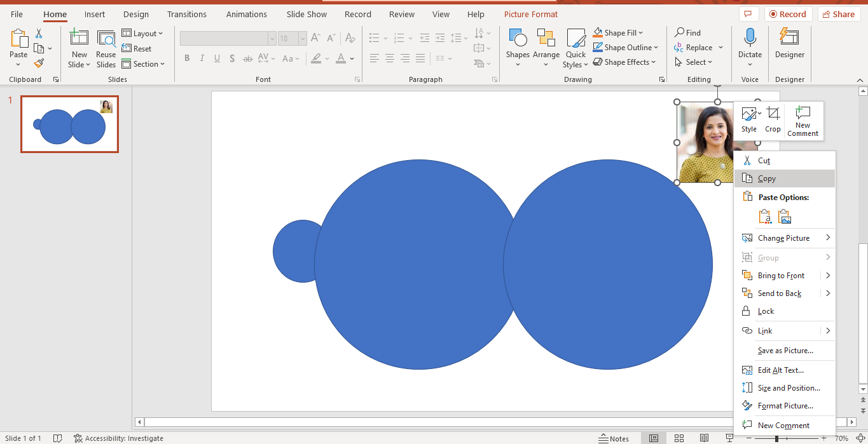This screenshot has width=868, height=444.
Task: Toggle italic formatting
Action: point(202,58)
